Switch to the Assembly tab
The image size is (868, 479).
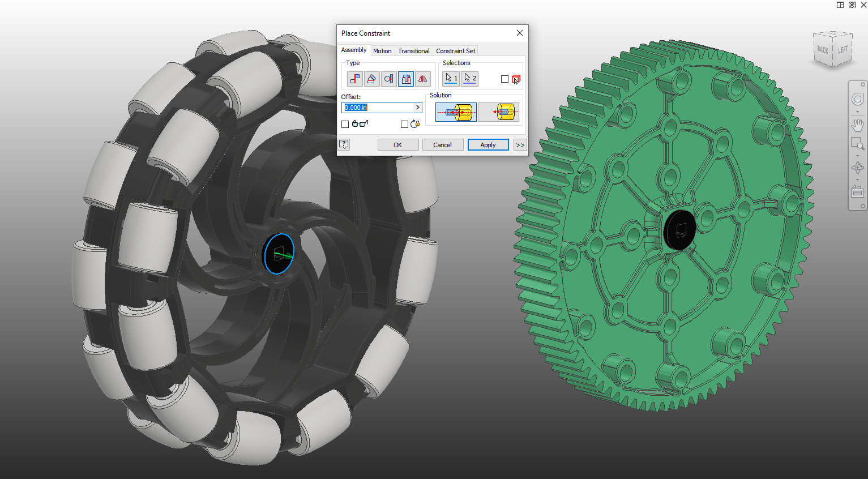(x=354, y=50)
